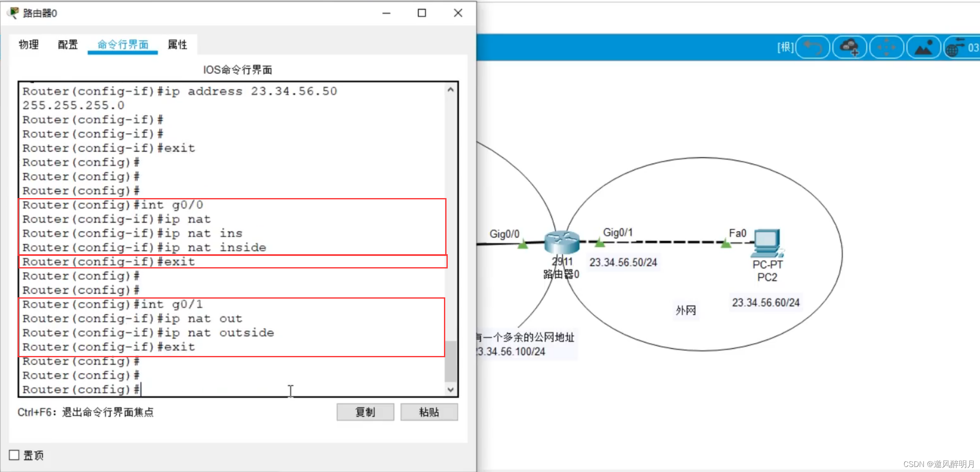This screenshot has height=472, width=980.
Task: Enable the 置顶 always-on-top checkbox
Action: coord(14,455)
